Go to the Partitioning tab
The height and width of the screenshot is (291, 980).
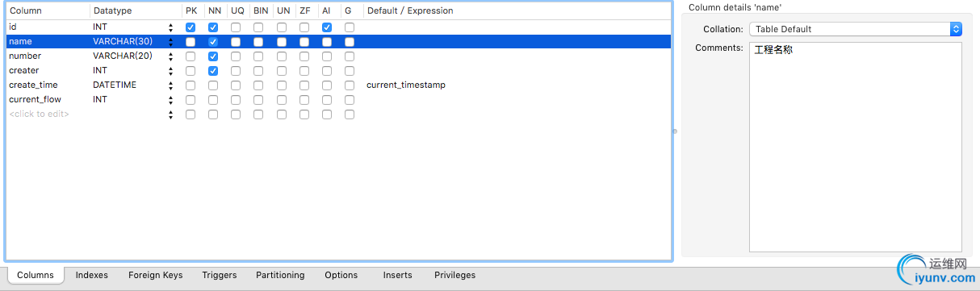pyautogui.click(x=280, y=275)
